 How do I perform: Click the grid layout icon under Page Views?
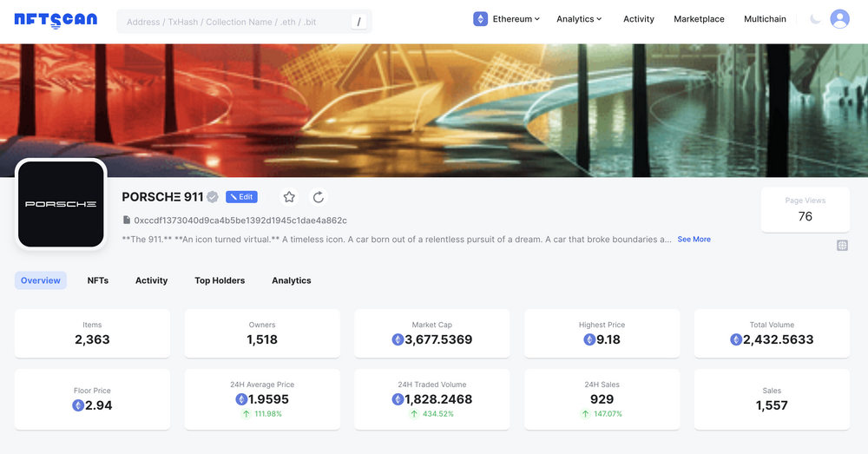(842, 246)
